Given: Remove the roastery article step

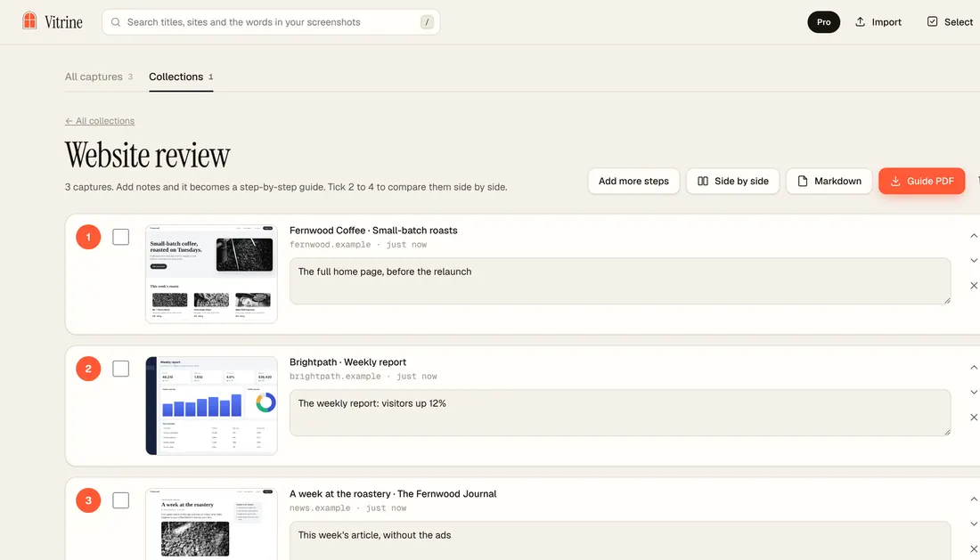Looking at the screenshot, I should pyautogui.click(x=973, y=548).
